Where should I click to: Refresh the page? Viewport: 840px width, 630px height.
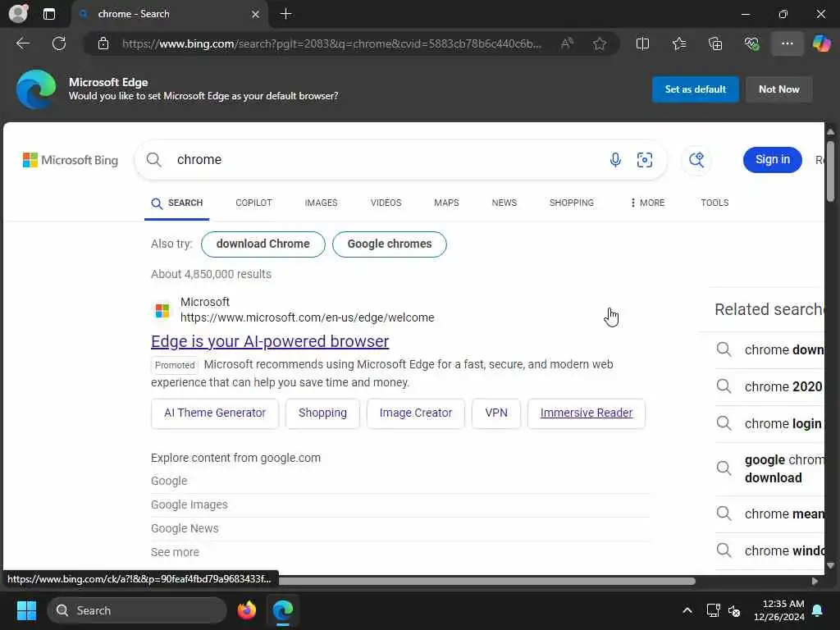(59, 43)
